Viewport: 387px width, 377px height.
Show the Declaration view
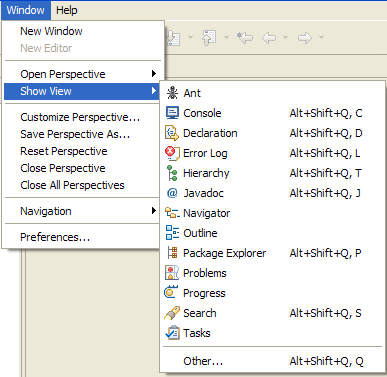[272, 133]
